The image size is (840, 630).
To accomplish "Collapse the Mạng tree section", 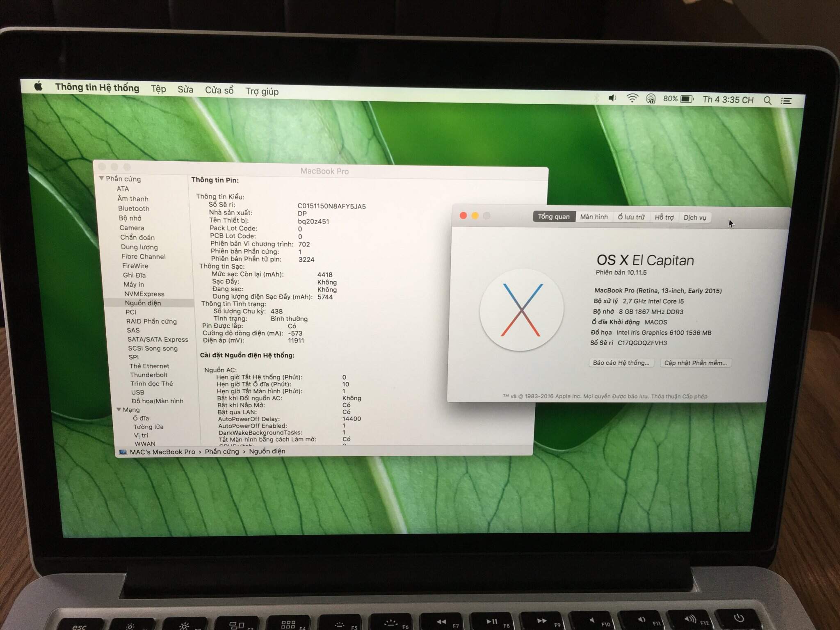I will (119, 409).
